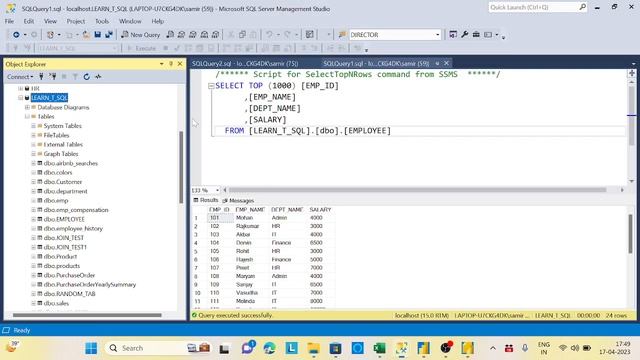Select the dbo.emp_compensation table
This screenshot has height=360, width=640.
pos(76,210)
